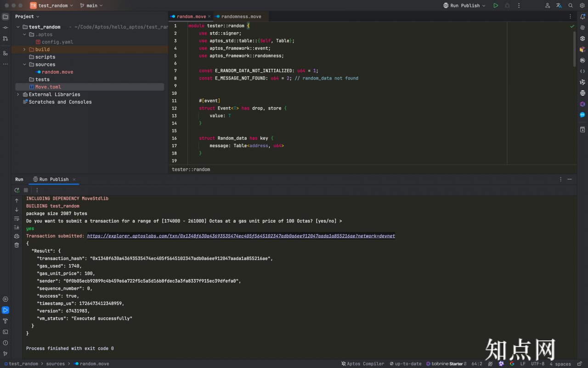Close the Run Publish tab
This screenshot has height=368, width=588.
click(x=74, y=179)
